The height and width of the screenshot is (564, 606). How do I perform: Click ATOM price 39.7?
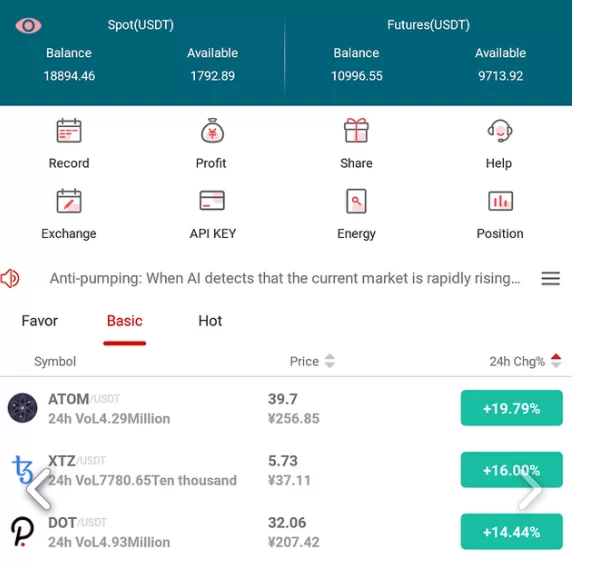[283, 399]
